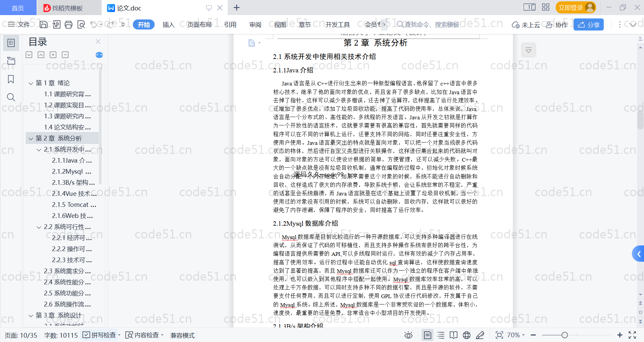The width and height of the screenshot is (644, 342).
Task: Click the Undo arrow icon
Action: click(x=94, y=24)
